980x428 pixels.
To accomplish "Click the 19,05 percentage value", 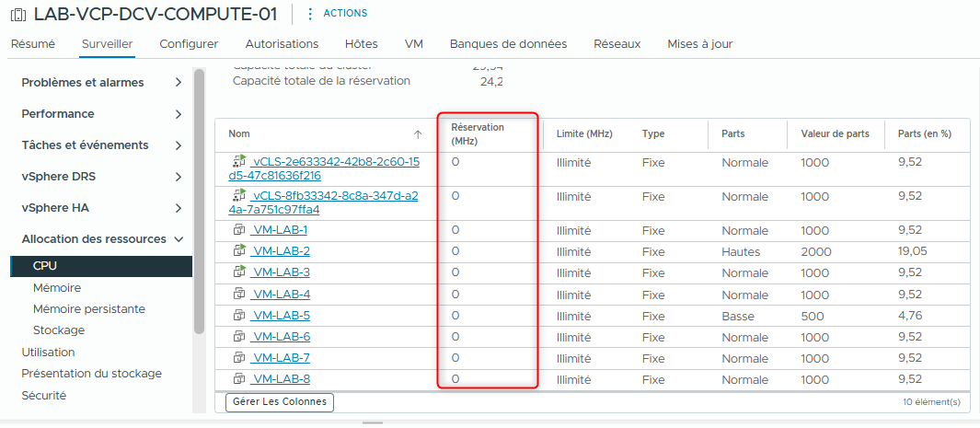I will point(912,250).
